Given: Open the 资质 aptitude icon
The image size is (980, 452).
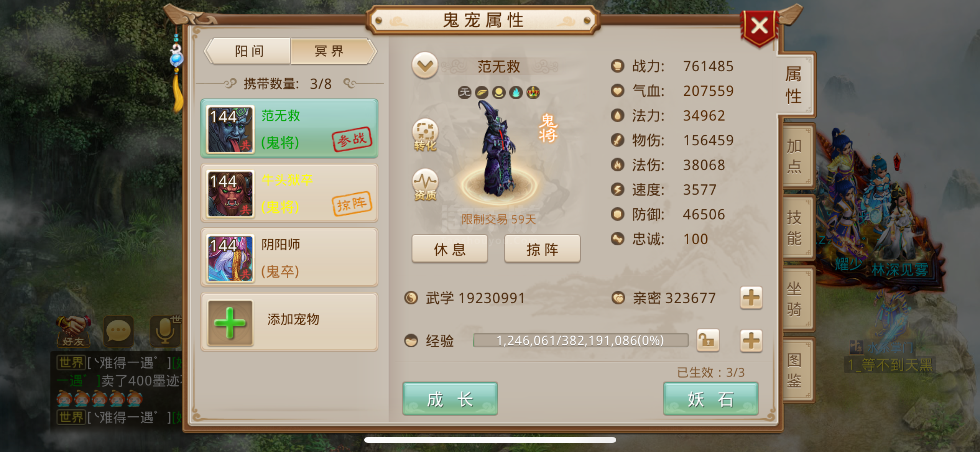Looking at the screenshot, I should click(x=425, y=184).
